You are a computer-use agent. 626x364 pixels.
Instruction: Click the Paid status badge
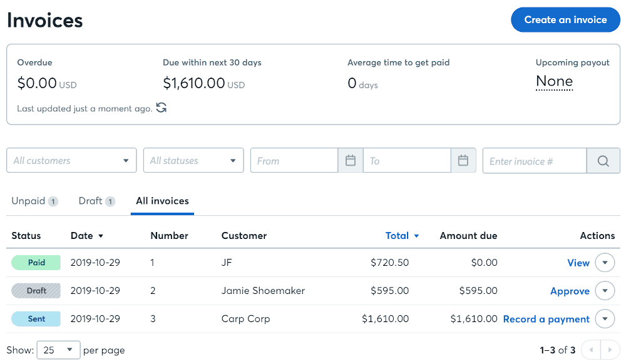[x=36, y=263]
